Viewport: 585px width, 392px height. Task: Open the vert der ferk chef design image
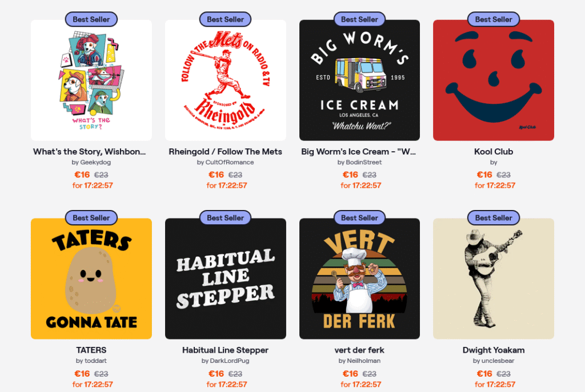(x=359, y=278)
